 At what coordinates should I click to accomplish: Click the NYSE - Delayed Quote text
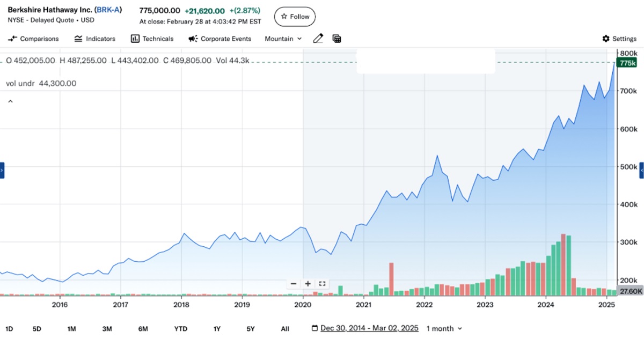pos(41,20)
